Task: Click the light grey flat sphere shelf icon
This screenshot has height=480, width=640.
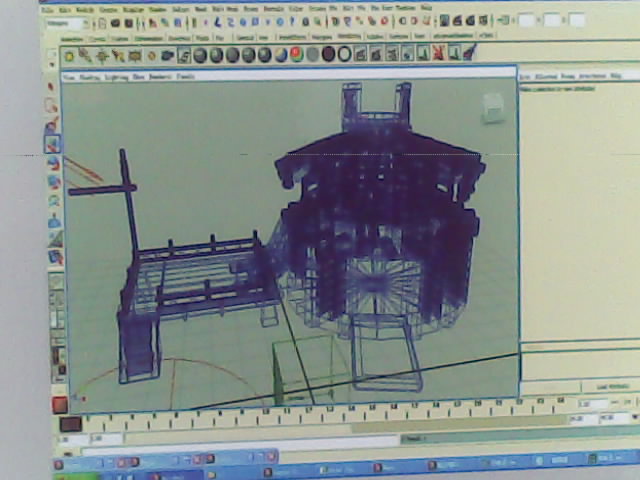Action: point(313,54)
